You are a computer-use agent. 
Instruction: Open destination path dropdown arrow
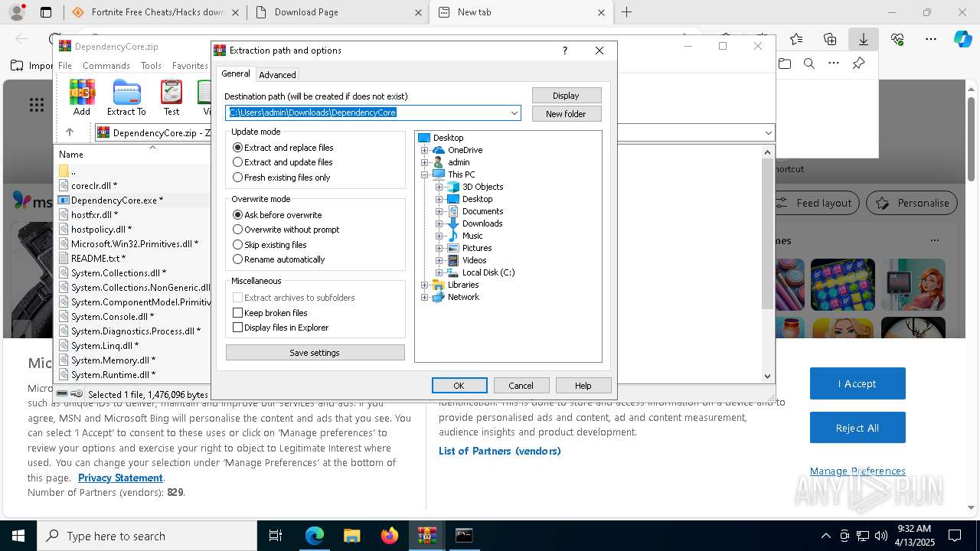[x=514, y=113]
